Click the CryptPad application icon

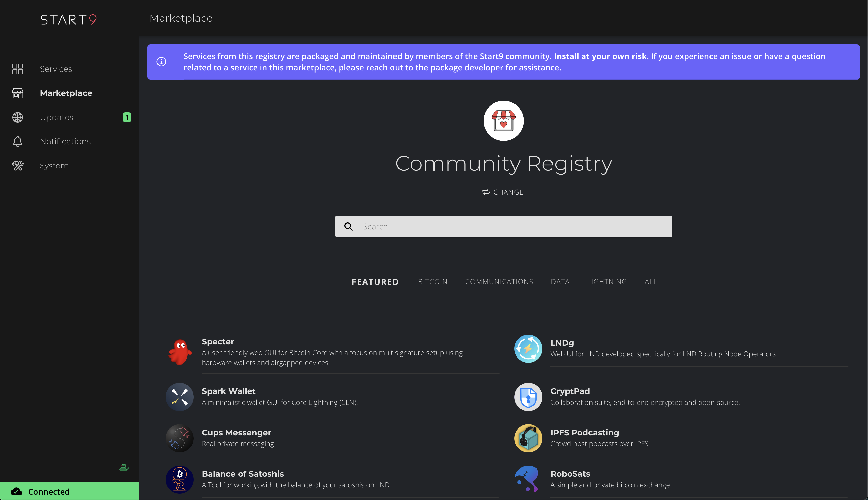pos(527,397)
